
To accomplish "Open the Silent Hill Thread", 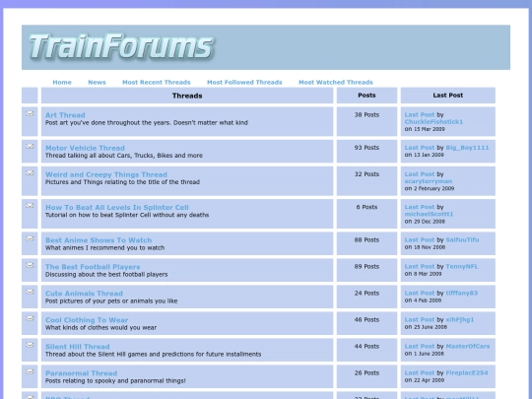I will [78, 347].
